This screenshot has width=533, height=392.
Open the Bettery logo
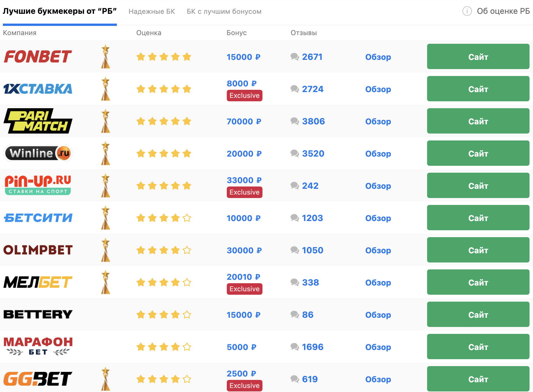coord(38,314)
